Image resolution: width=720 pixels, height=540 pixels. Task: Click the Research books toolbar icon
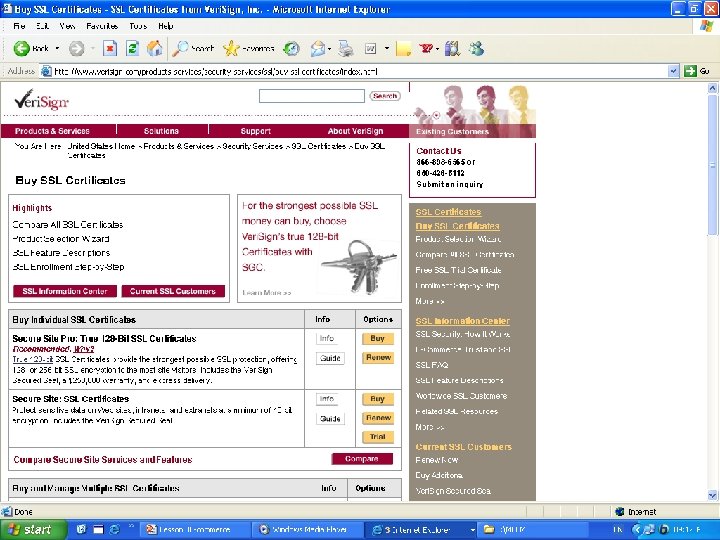(452, 48)
